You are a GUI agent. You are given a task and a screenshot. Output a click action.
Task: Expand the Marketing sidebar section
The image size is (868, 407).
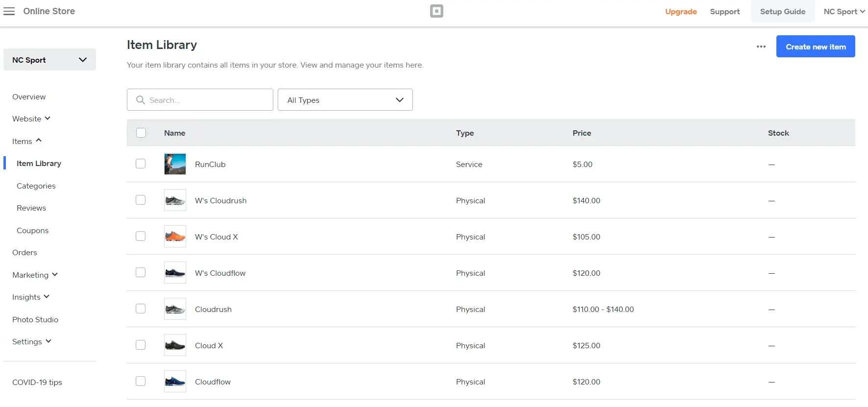(x=35, y=275)
